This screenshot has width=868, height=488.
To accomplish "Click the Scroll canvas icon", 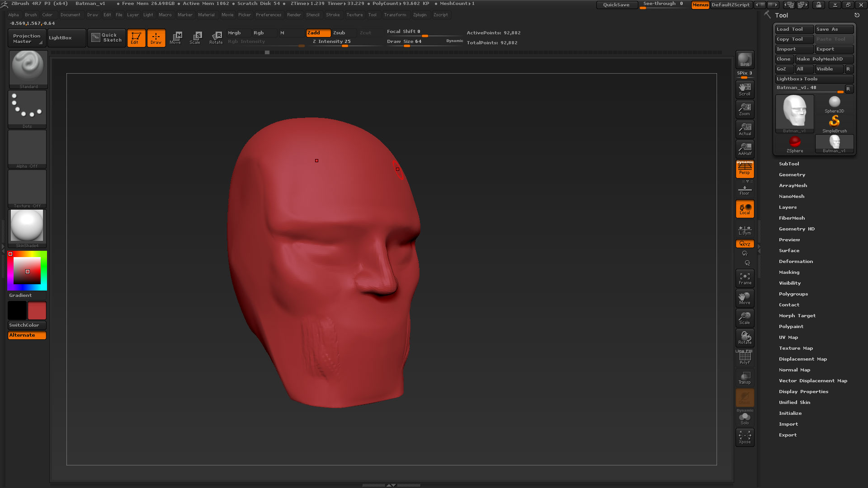I will (x=745, y=89).
